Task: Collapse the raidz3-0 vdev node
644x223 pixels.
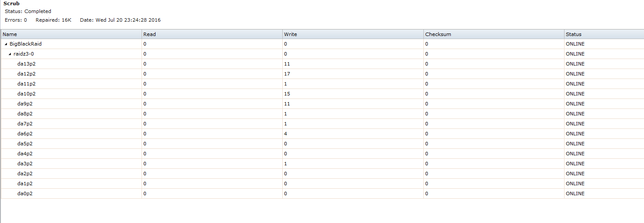Action: [x=10, y=54]
